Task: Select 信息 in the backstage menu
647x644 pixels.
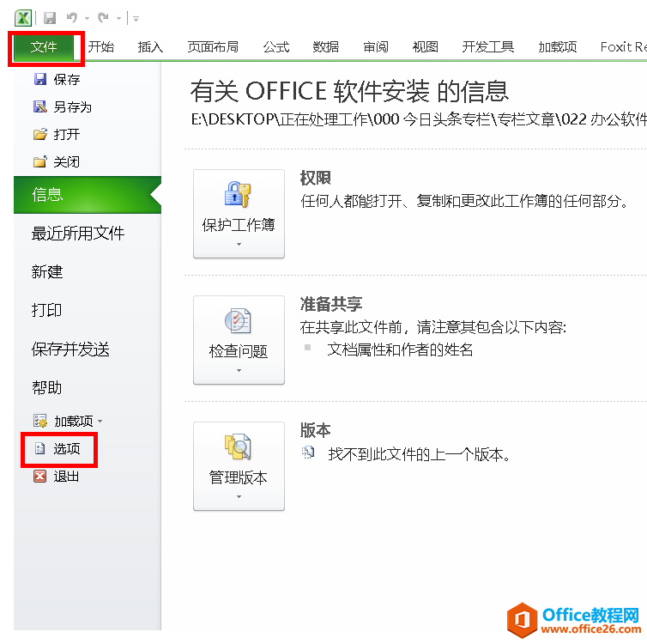Action: point(88,195)
